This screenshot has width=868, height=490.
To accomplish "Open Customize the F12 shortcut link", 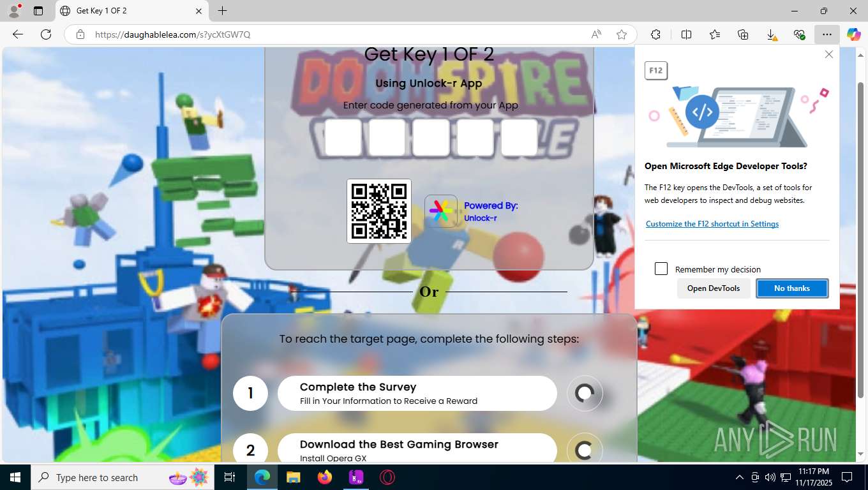I will tap(712, 224).
